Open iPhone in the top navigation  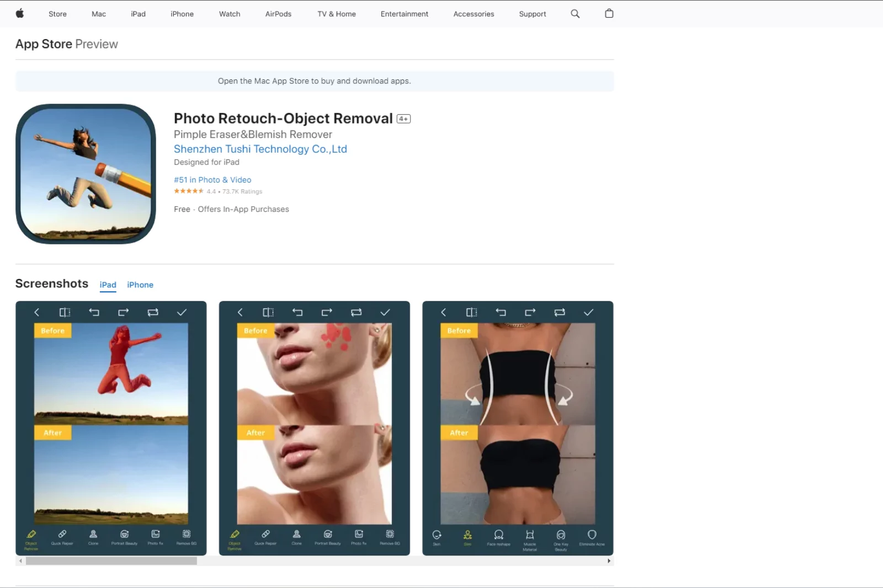[x=182, y=14]
